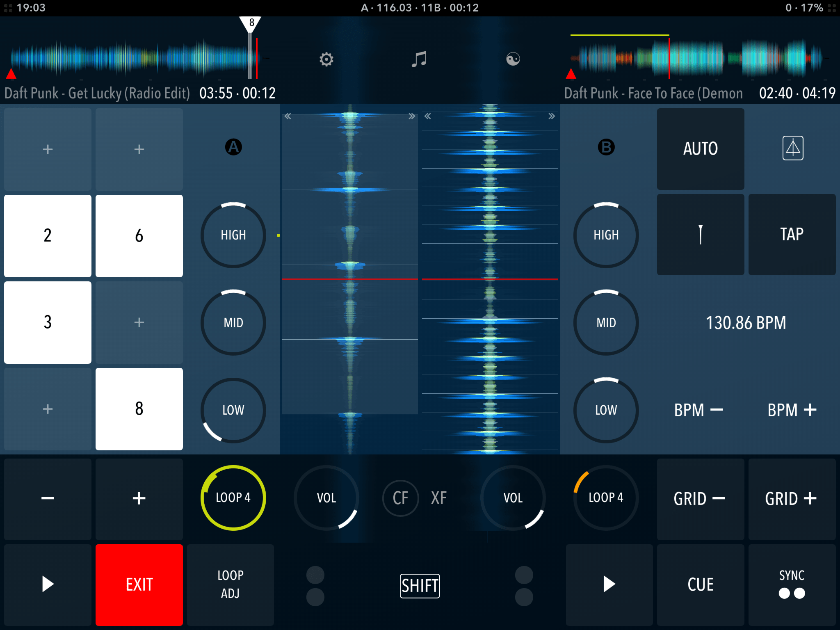The height and width of the screenshot is (630, 840).
Task: Enable SYNC on deck B
Action: tap(792, 585)
